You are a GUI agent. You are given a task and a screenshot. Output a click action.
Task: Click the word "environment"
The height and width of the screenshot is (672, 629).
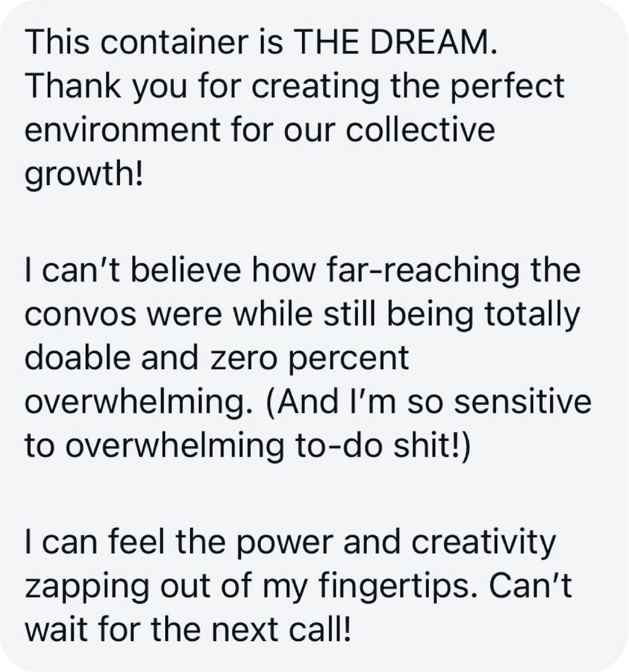point(121,129)
